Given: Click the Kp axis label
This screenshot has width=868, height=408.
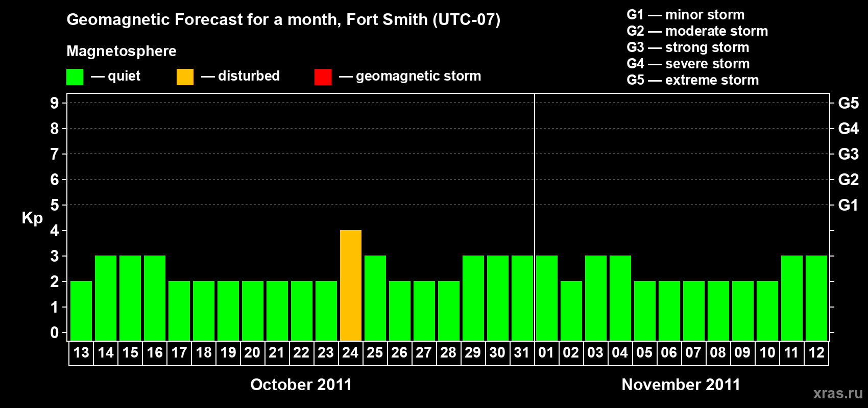Looking at the screenshot, I should 32,218.
